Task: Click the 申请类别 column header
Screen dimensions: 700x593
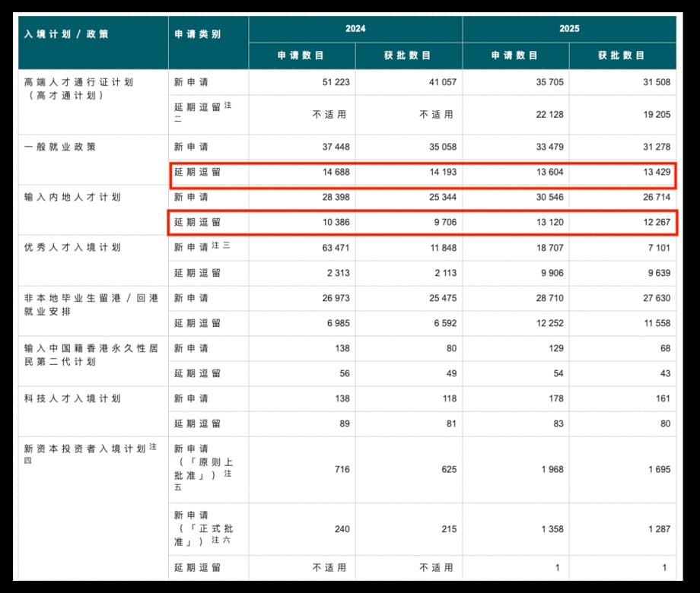Action: (197, 34)
